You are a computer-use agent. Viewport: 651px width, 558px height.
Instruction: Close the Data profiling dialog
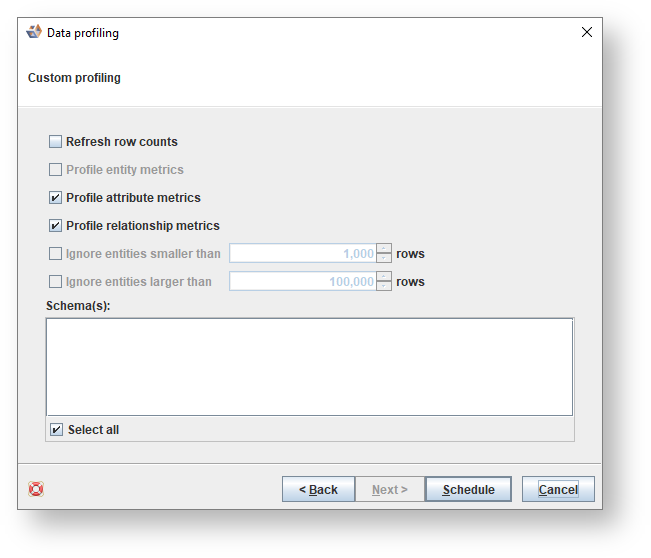pos(587,32)
